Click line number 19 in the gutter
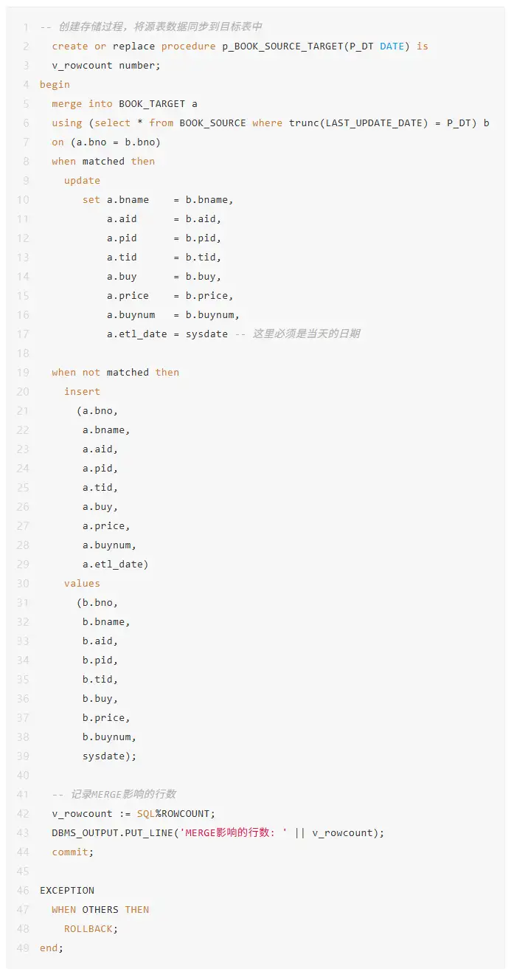The height and width of the screenshot is (980, 511). coord(22,372)
